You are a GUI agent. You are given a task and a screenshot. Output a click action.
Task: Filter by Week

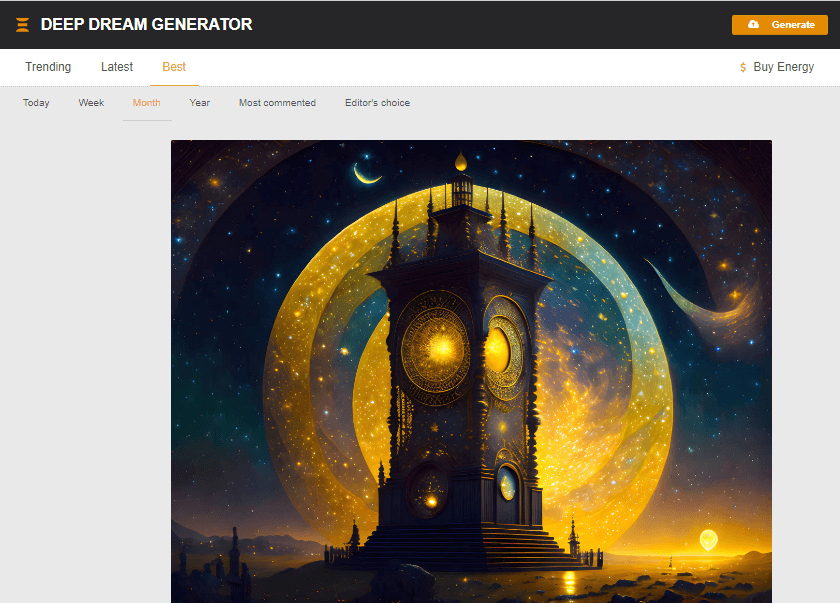[91, 103]
